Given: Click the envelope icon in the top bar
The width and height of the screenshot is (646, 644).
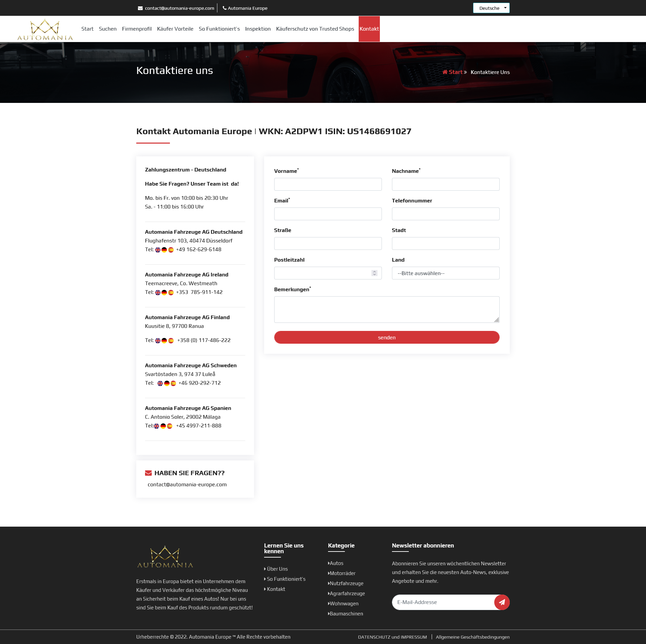Looking at the screenshot, I should click(x=140, y=8).
